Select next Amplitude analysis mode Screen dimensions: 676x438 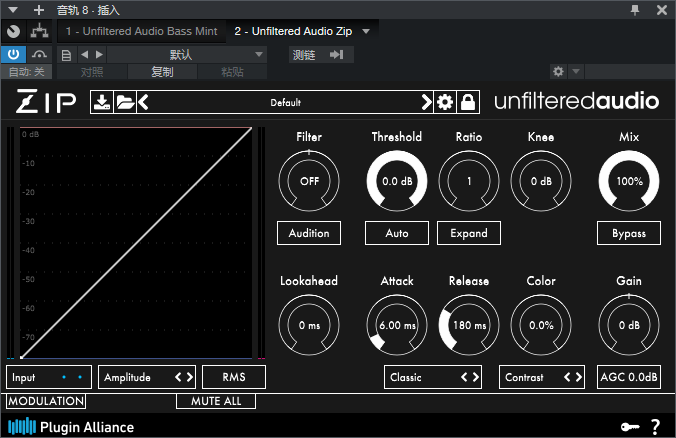(x=190, y=377)
